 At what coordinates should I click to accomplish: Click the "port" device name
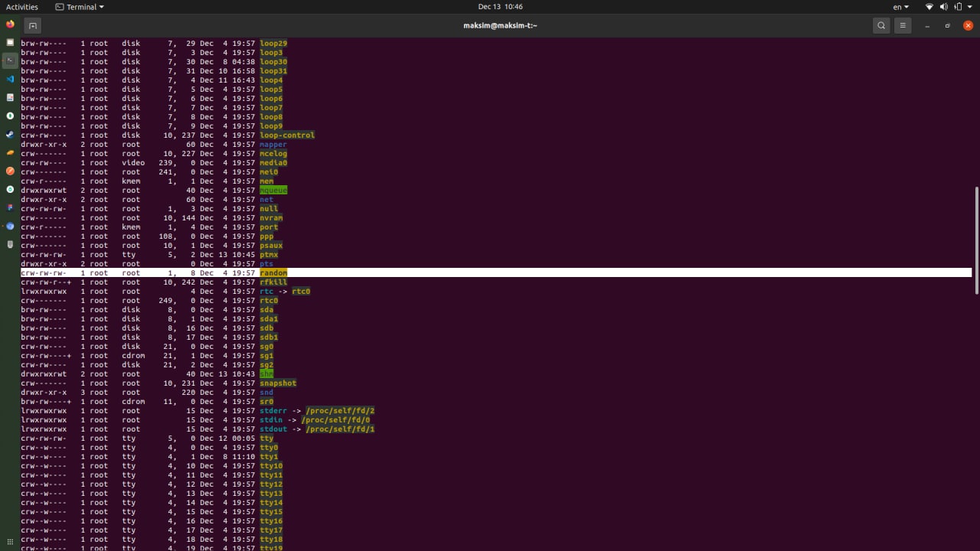coord(269,227)
